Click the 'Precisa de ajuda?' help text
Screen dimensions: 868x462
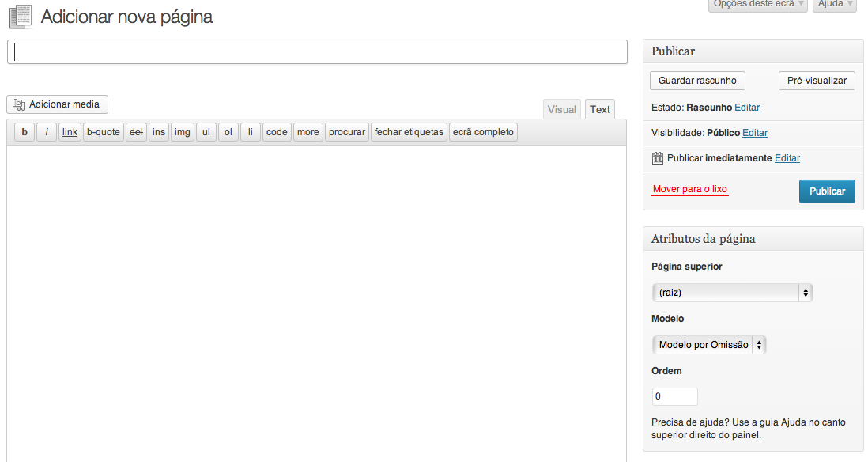[x=749, y=428]
